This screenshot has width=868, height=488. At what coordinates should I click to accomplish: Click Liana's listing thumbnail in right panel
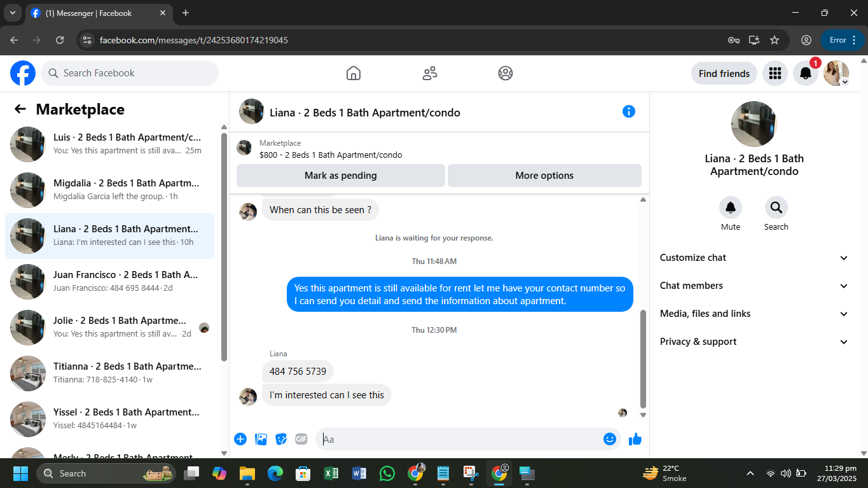[754, 124]
